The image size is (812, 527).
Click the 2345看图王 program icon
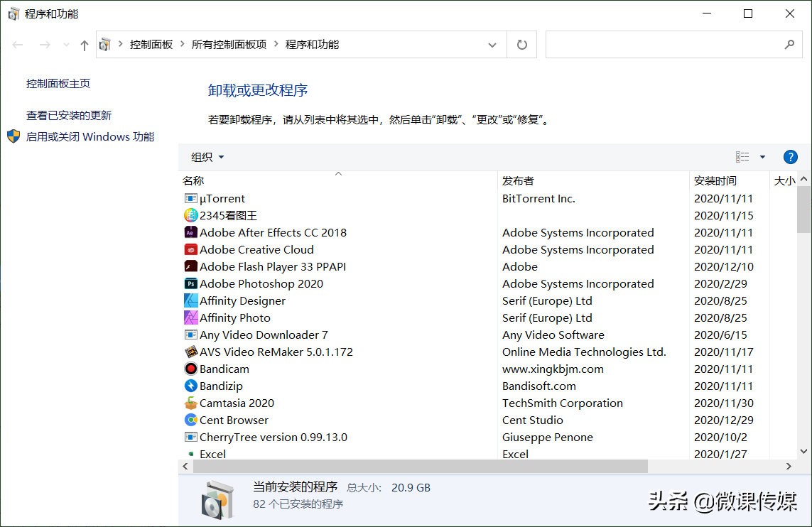(190, 215)
